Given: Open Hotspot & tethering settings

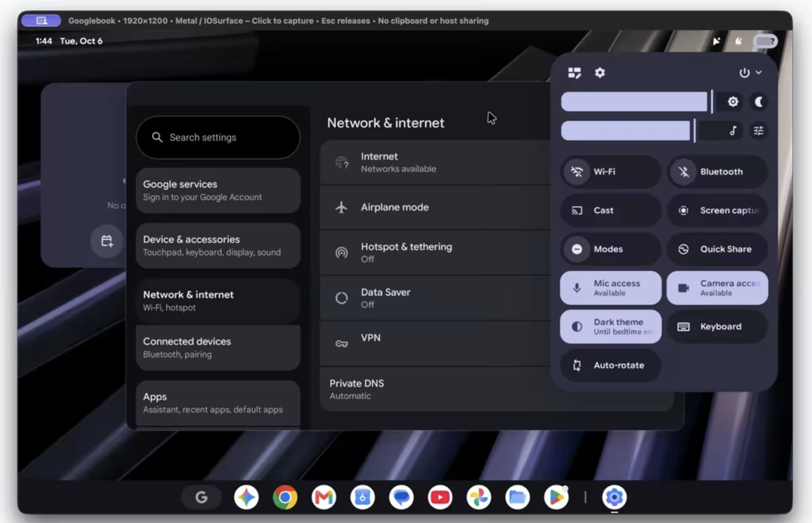Looking at the screenshot, I should [x=435, y=253].
